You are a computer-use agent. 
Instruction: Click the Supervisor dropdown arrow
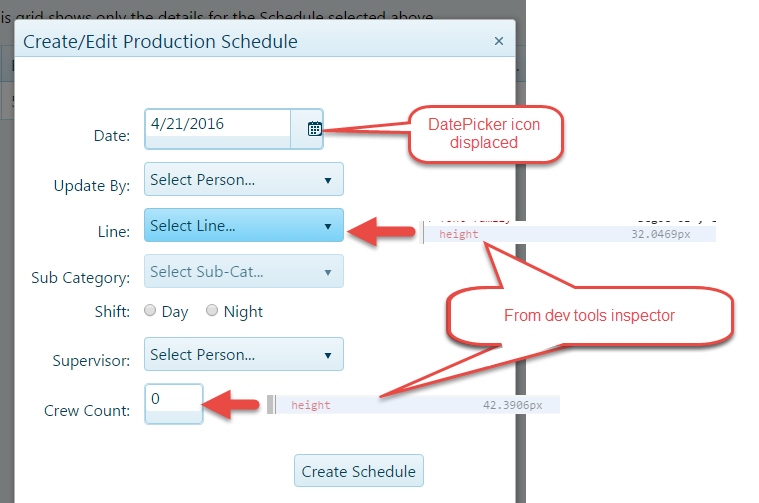pos(328,355)
